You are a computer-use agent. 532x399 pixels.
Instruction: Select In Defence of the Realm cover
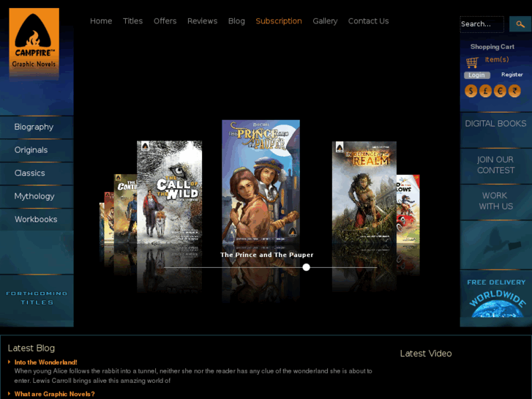click(364, 193)
